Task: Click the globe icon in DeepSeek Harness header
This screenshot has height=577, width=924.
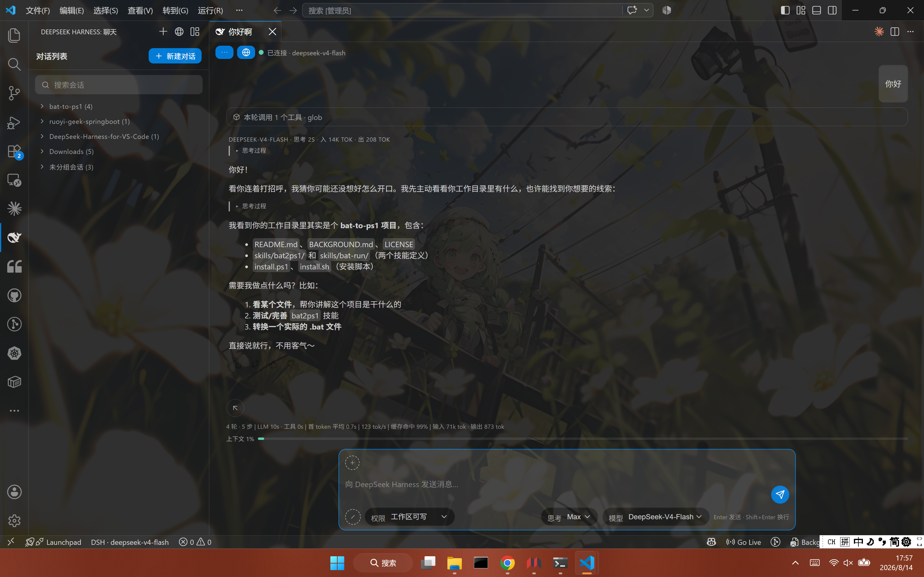Action: click(x=179, y=32)
